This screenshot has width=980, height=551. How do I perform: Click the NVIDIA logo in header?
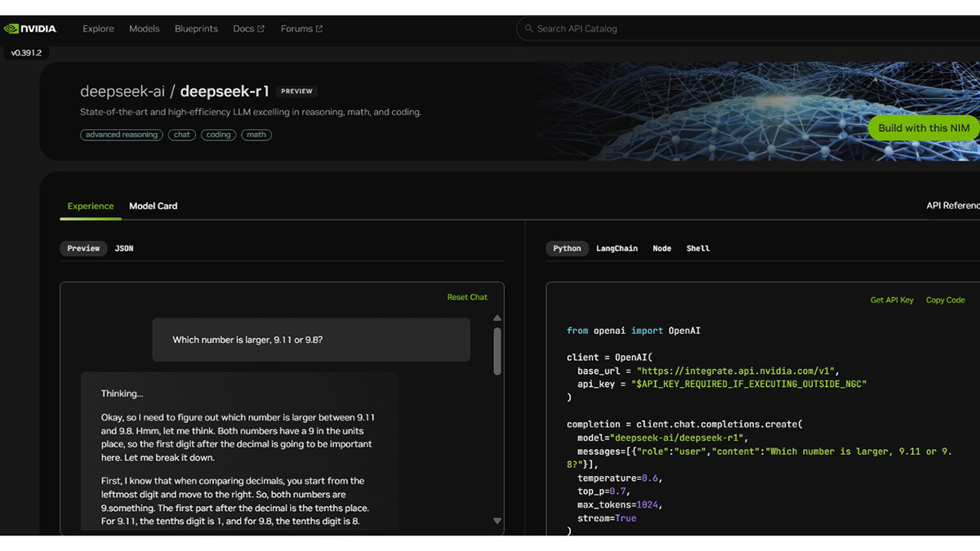pyautogui.click(x=30, y=29)
